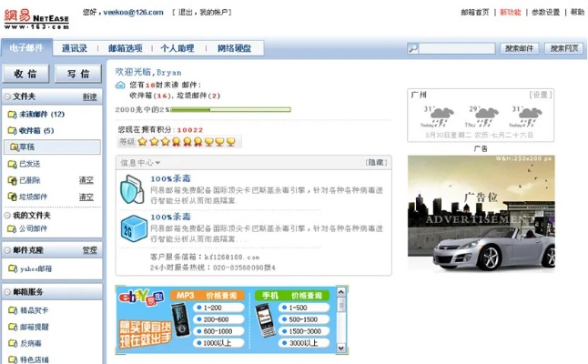Select the 手机 1-500 price option

pos(304,308)
